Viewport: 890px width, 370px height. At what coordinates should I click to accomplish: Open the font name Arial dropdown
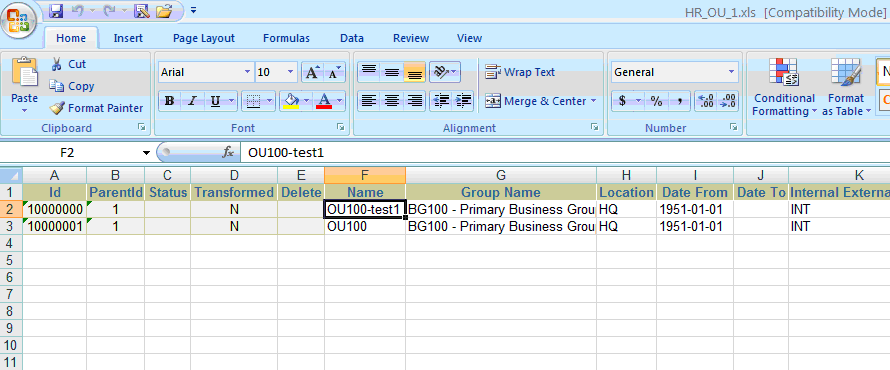click(x=247, y=72)
